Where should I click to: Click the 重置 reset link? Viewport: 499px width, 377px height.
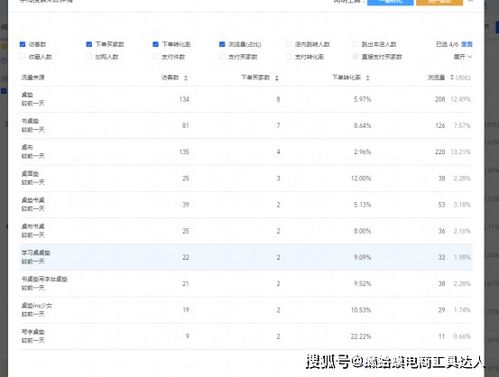(467, 44)
